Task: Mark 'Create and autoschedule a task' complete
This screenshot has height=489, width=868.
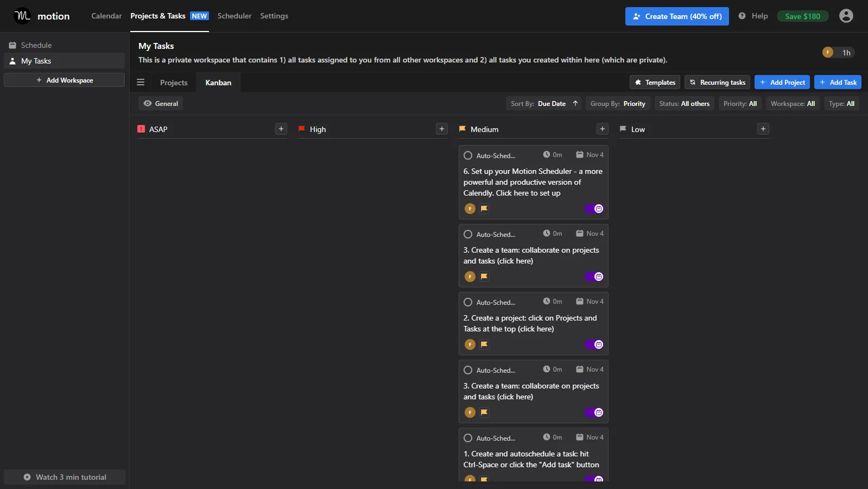Action: pyautogui.click(x=468, y=438)
